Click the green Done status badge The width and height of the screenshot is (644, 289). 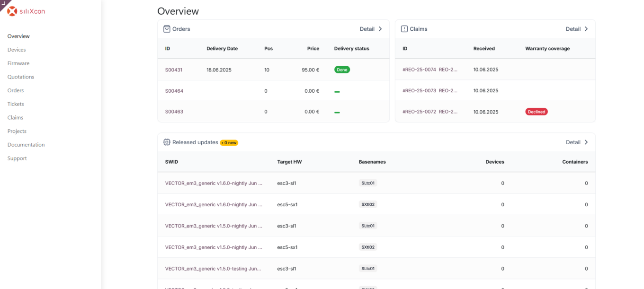pyautogui.click(x=342, y=70)
